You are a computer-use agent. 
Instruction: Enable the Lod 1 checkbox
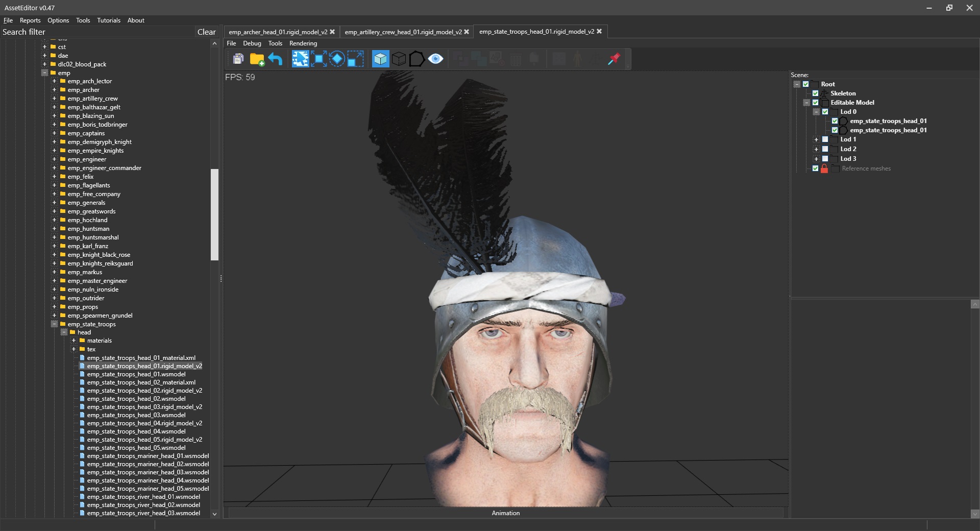(x=825, y=139)
